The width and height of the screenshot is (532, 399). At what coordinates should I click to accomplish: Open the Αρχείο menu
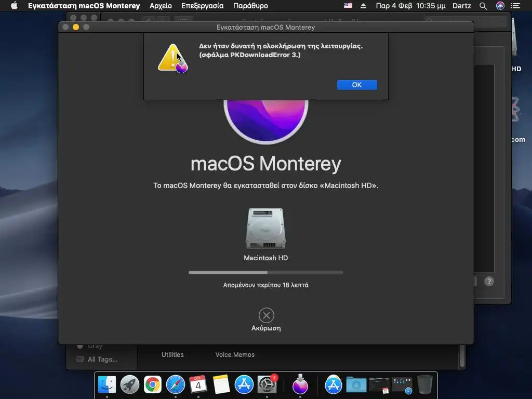coord(161,6)
